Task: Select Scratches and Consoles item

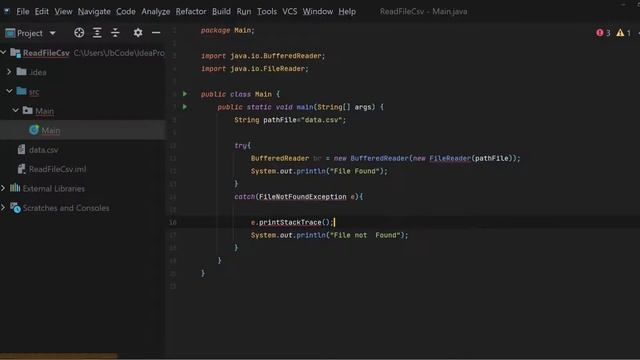Action: (x=66, y=208)
